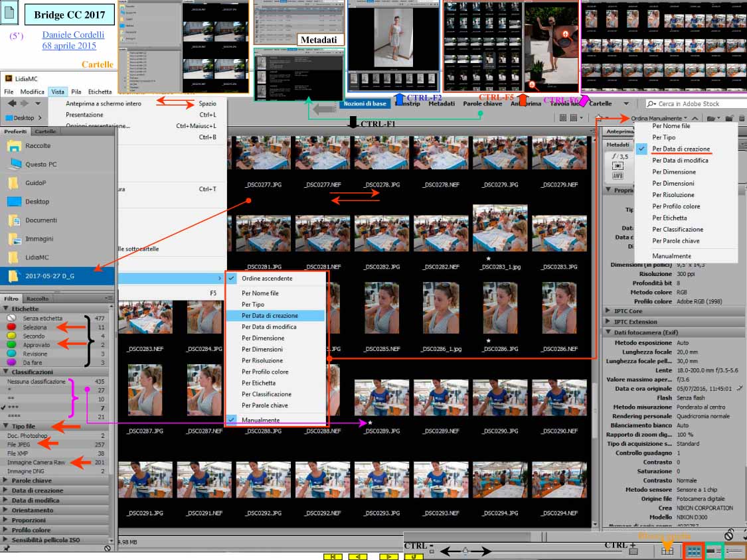Toggle the grid lock icon
747x560 pixels.
(x=667, y=551)
